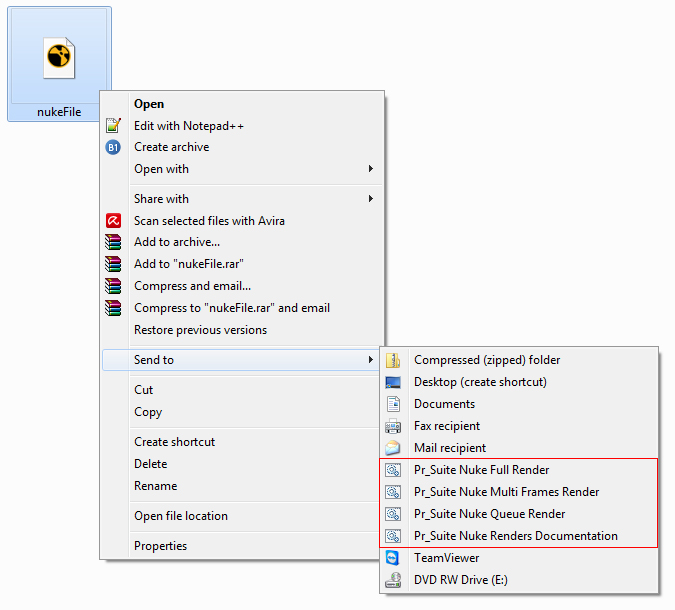The height and width of the screenshot is (610, 675).
Task: Click the Fax recipient icon
Action: [x=393, y=426]
